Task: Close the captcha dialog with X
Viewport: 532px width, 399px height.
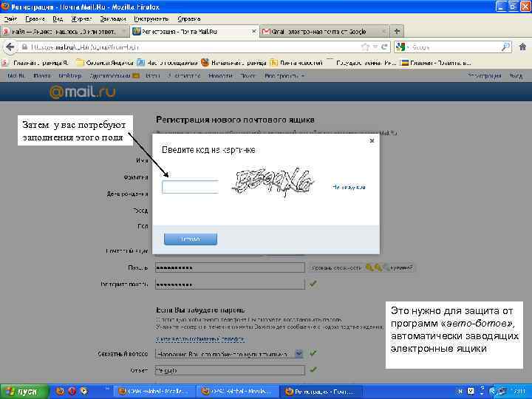Action: coord(372,140)
